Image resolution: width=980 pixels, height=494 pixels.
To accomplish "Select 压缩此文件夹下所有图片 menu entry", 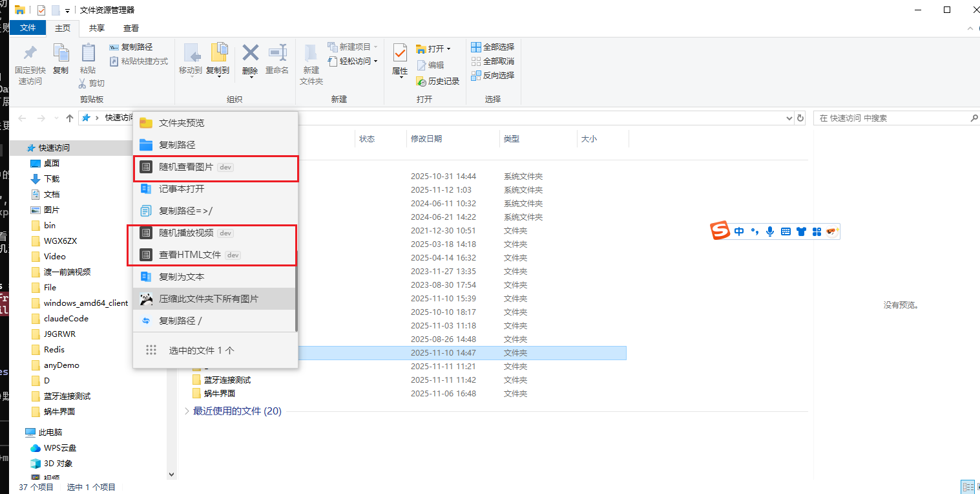I will 208,299.
